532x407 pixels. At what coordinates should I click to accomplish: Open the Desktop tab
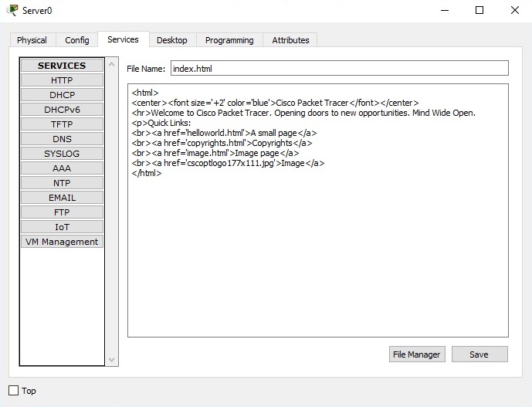[172, 40]
